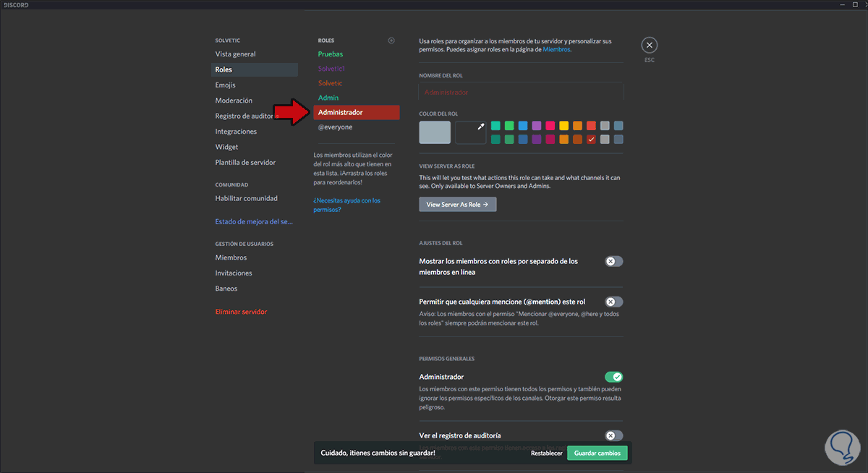Click the role name input field

521,93
